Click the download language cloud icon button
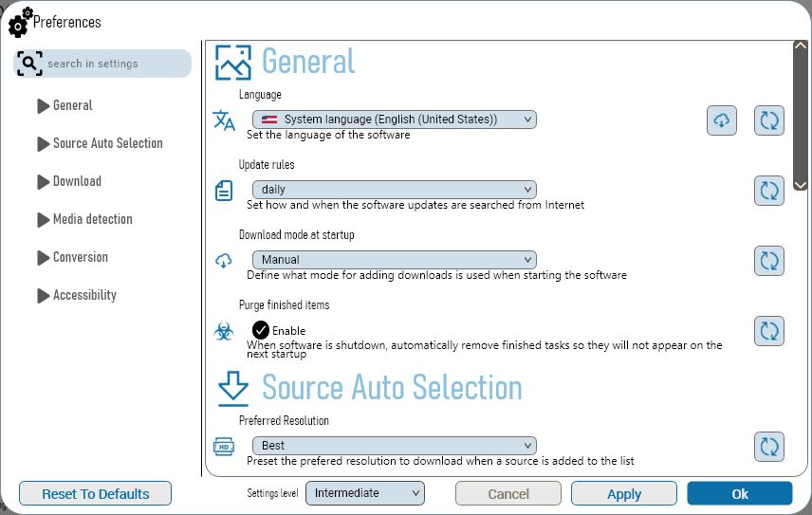 click(721, 120)
